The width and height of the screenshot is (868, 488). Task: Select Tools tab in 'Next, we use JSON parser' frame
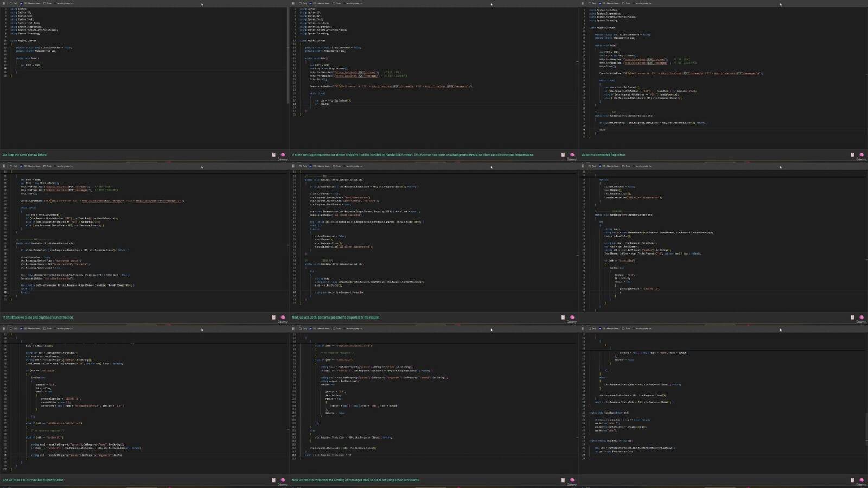coord(337,166)
